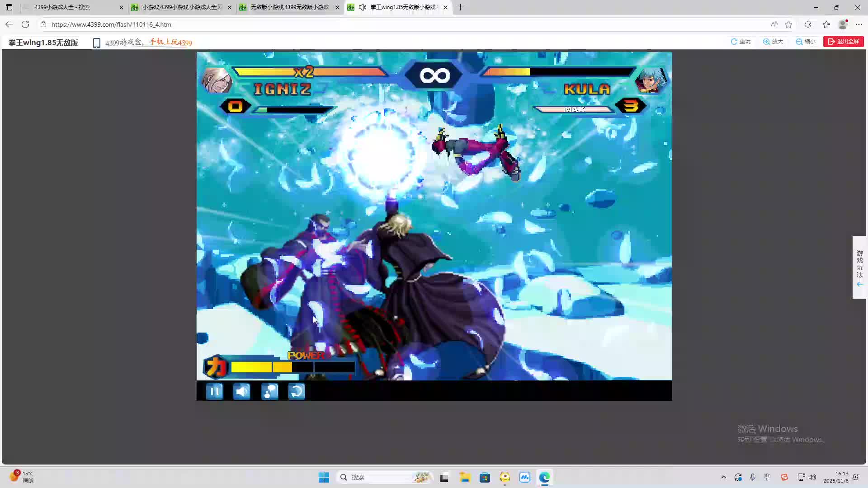Open the 手机上玩4399 link
The width and height of the screenshot is (868, 488).
coord(170,42)
